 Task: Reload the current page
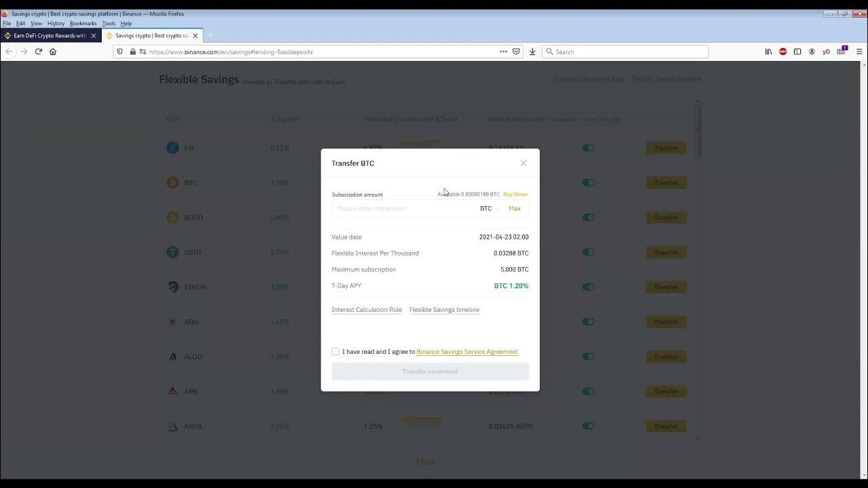pos(39,52)
